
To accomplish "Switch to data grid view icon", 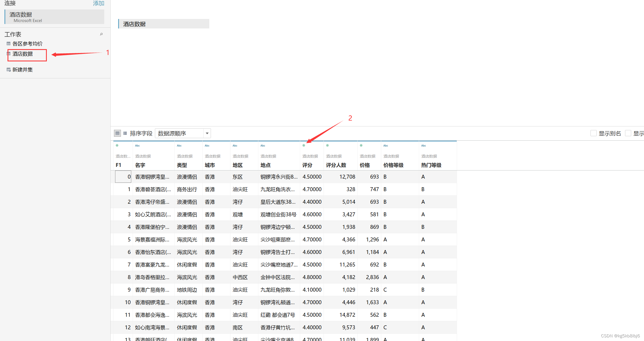I will click(117, 133).
